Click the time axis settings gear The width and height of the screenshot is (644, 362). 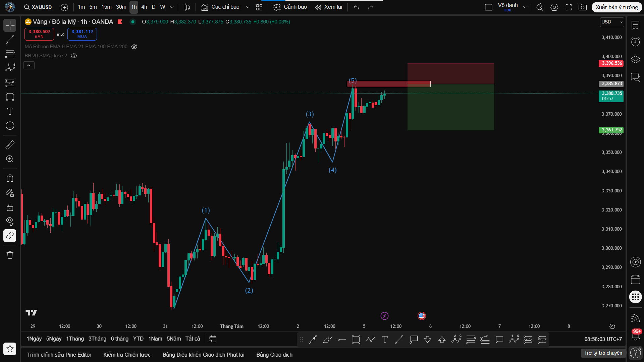click(x=612, y=326)
